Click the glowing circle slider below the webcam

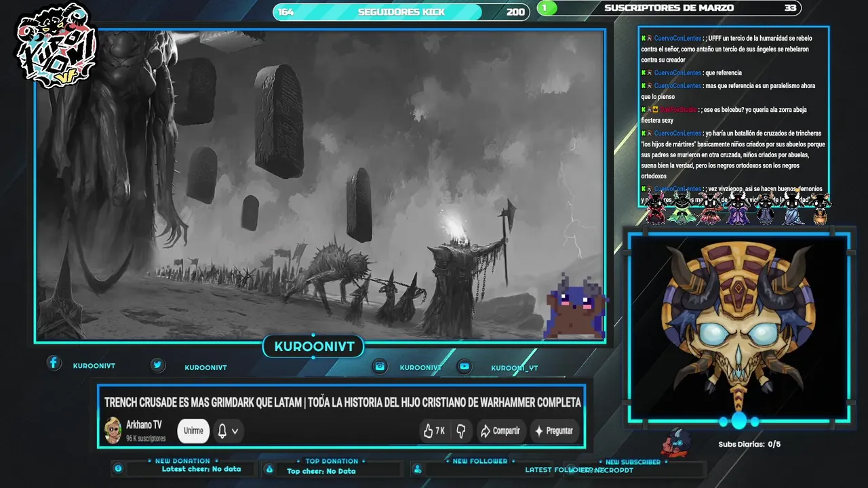(x=738, y=421)
